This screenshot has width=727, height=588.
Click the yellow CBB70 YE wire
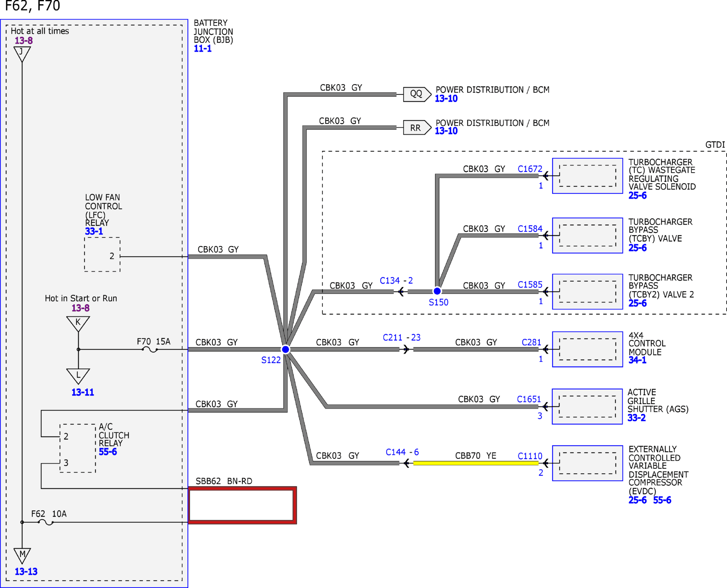[475, 463]
